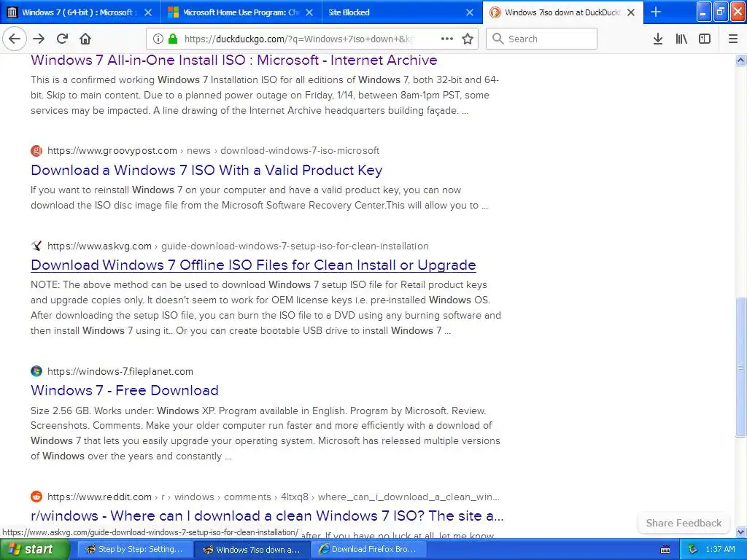Reload the current DuckDuckGo page
The image size is (747, 560).
pos(62,39)
